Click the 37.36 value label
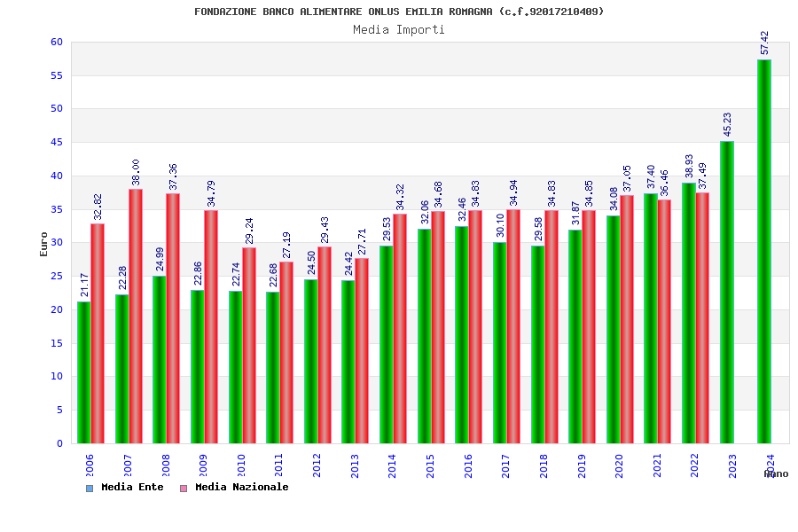Screen dimensions: 798x532 [x=173, y=176]
